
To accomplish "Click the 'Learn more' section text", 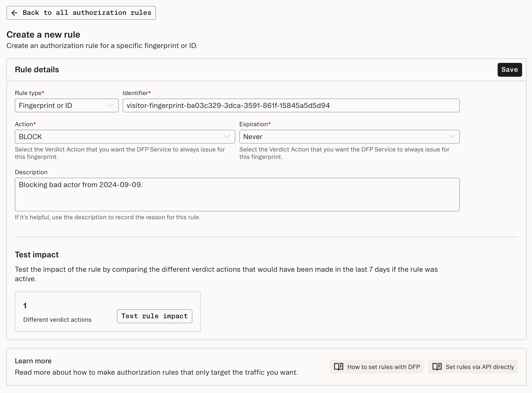I will pyautogui.click(x=33, y=361).
